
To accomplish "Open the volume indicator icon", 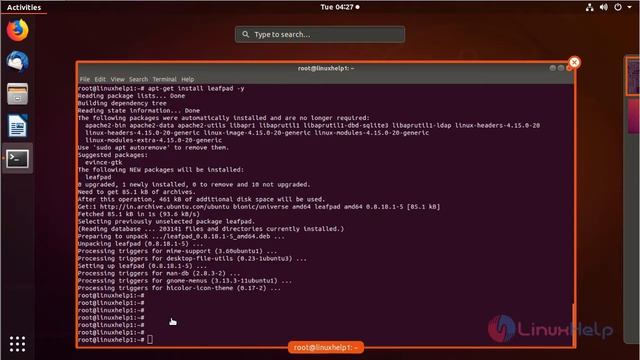I will 604,7.
